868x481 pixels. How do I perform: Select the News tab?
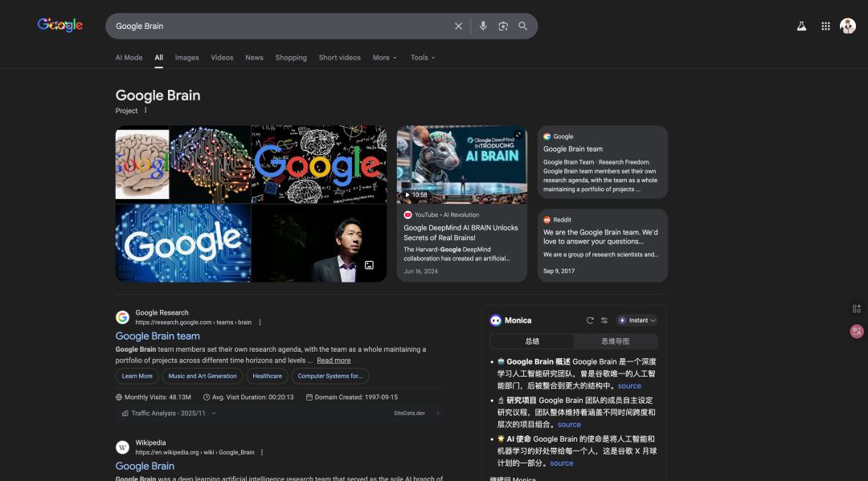click(254, 58)
